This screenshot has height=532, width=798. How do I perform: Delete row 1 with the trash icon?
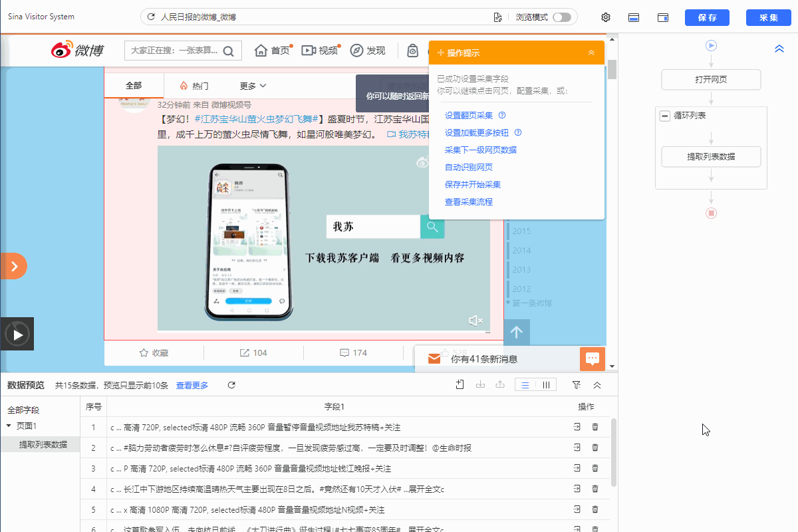point(595,428)
